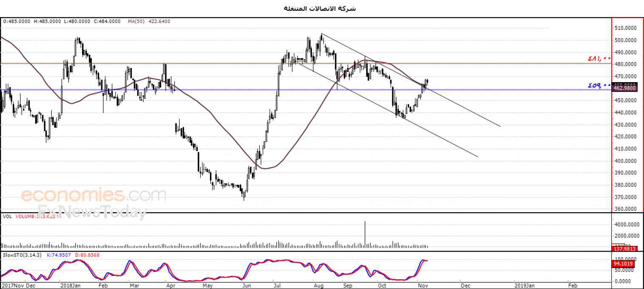Select the high price value H:485.0000

coord(48,21)
